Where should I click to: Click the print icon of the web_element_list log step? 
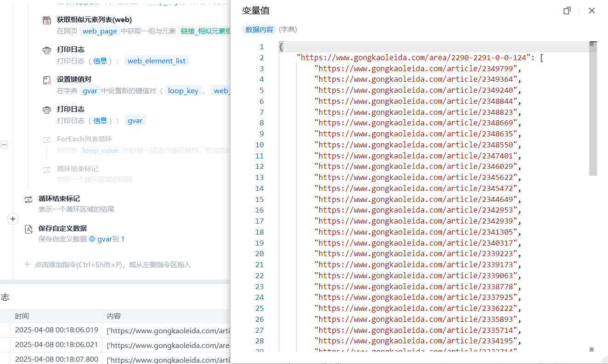point(47,50)
